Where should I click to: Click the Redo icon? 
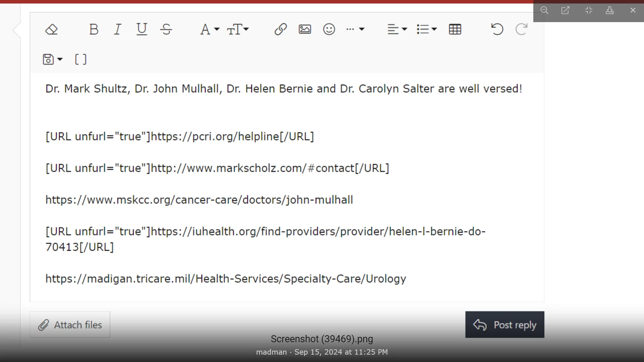522,29
